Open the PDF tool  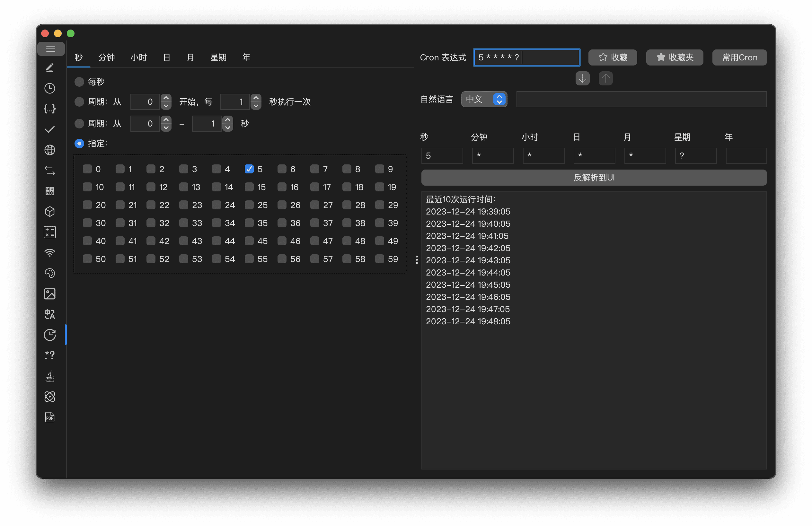(50, 417)
